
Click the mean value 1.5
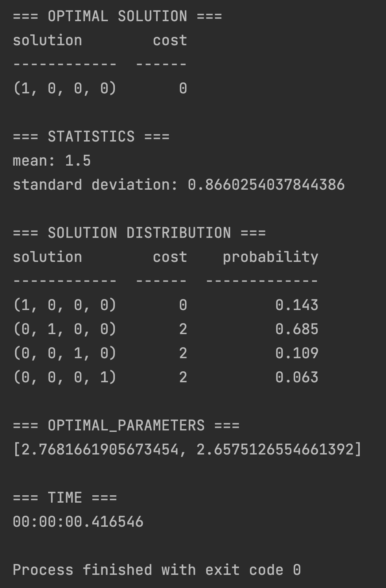(78, 161)
